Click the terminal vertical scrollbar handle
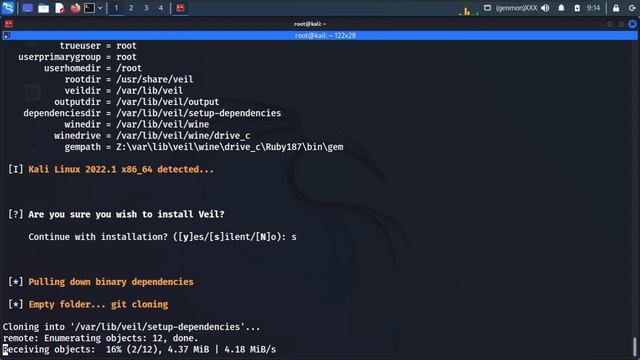 click(635, 347)
